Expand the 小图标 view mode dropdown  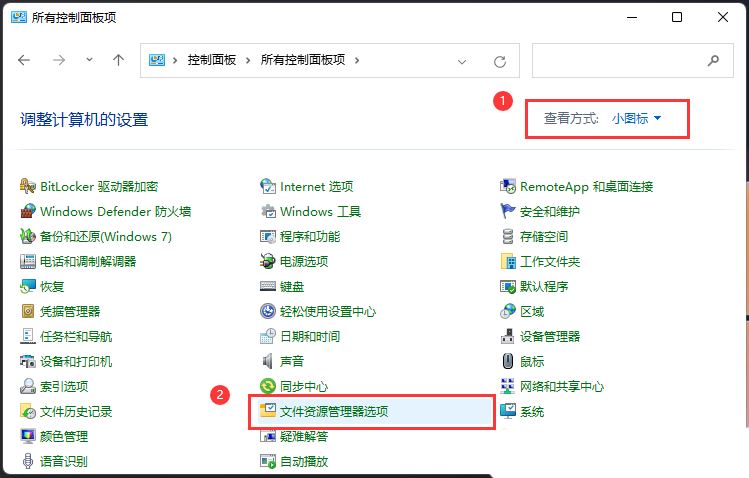pyautogui.click(x=637, y=118)
